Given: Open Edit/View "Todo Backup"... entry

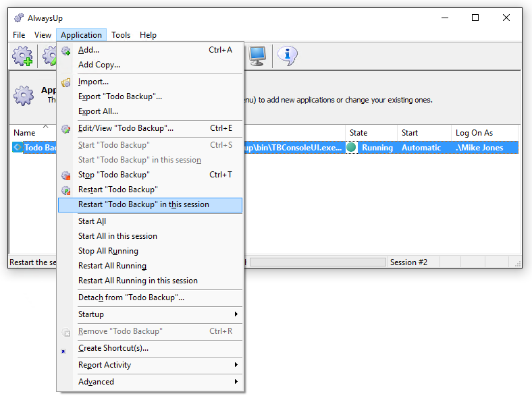Looking at the screenshot, I should pyautogui.click(x=151, y=128).
